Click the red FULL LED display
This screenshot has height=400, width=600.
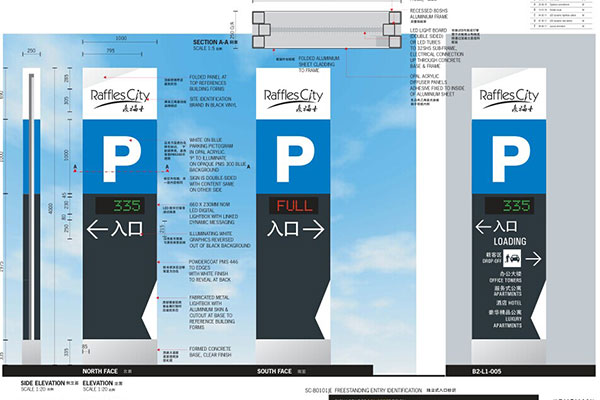click(297, 207)
